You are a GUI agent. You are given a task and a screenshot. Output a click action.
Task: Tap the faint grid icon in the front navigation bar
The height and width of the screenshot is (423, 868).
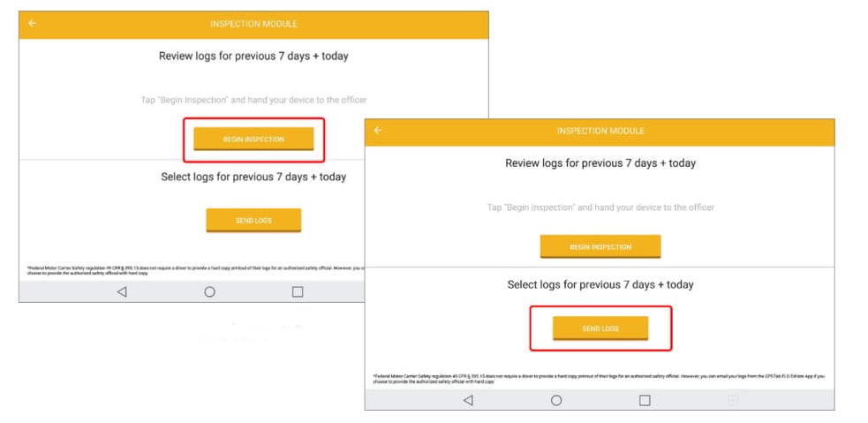tap(733, 400)
